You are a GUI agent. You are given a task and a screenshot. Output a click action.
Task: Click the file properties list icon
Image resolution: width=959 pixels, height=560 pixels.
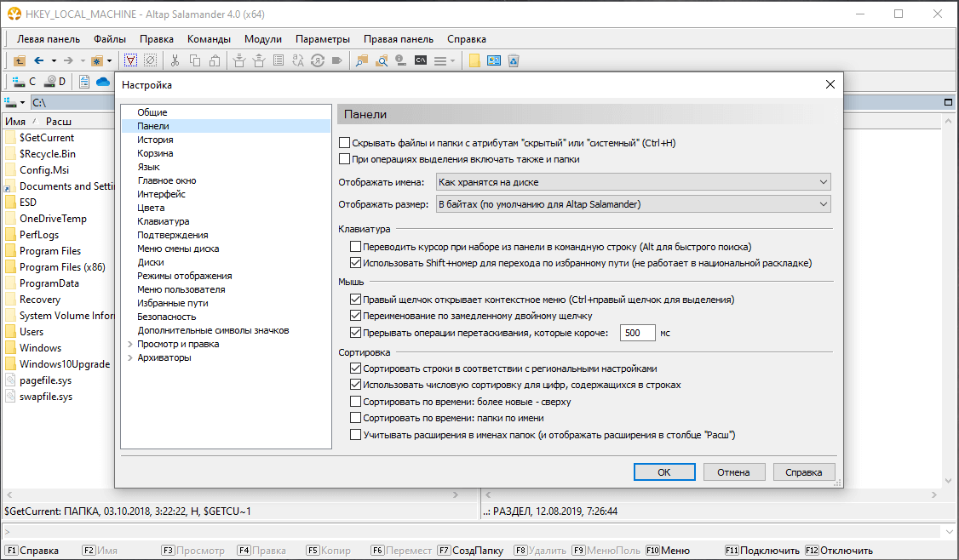coord(279,60)
